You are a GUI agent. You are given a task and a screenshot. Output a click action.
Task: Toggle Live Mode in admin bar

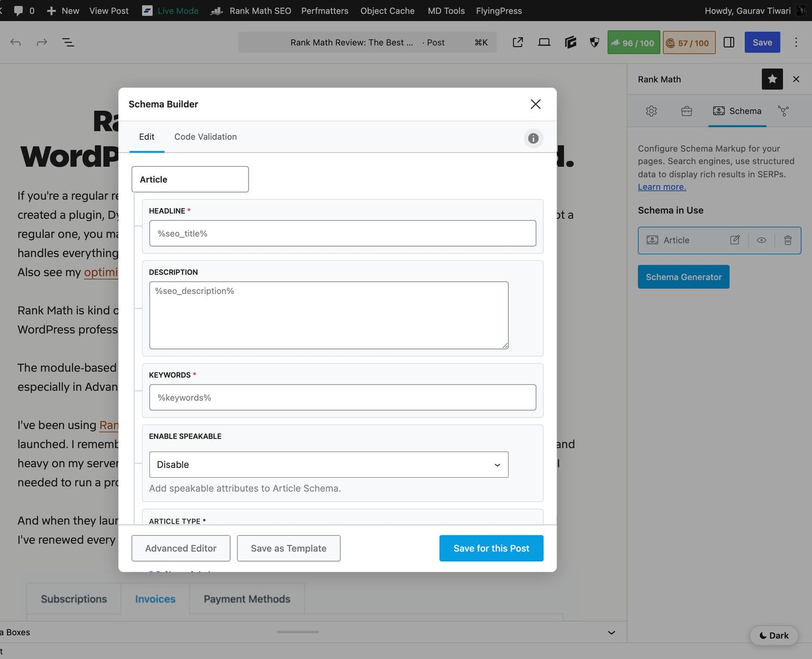170,11
